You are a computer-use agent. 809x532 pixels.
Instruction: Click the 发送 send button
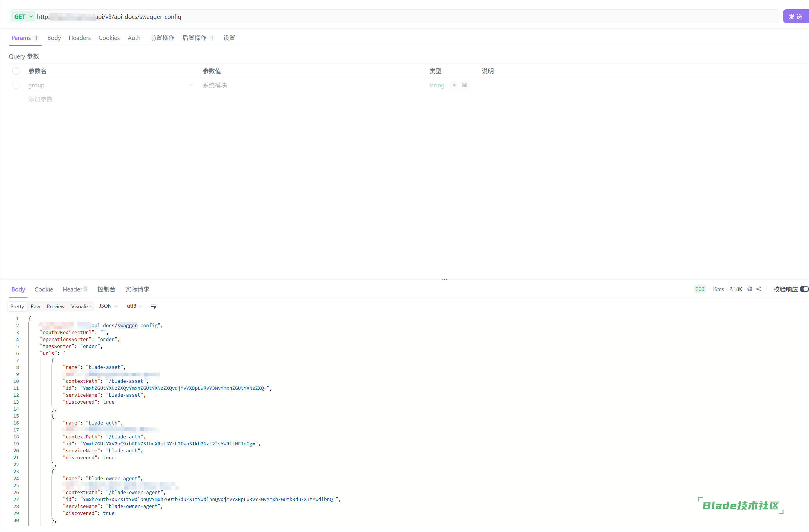(x=795, y=16)
